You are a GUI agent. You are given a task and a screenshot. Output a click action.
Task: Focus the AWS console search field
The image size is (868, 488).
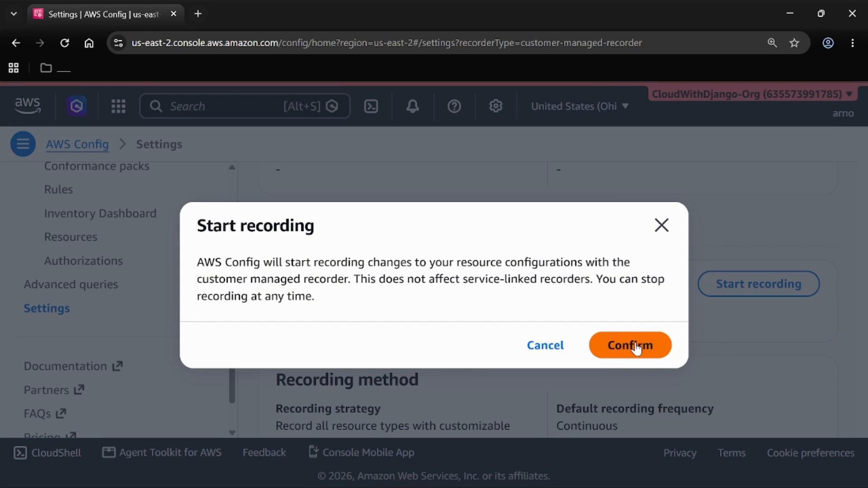click(x=245, y=106)
